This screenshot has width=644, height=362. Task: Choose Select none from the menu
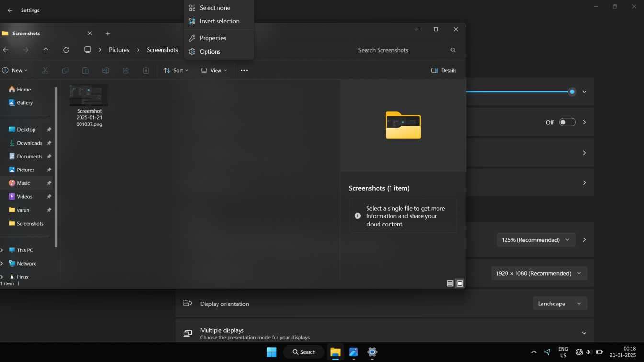click(x=219, y=8)
